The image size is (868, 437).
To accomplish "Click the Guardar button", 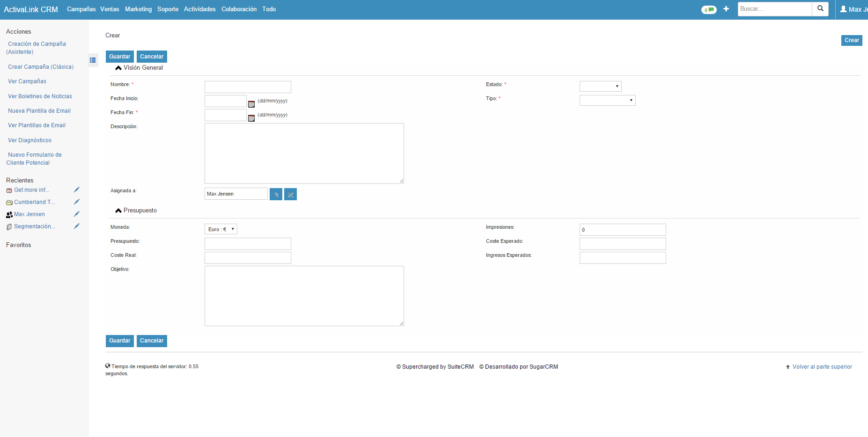I will point(119,56).
